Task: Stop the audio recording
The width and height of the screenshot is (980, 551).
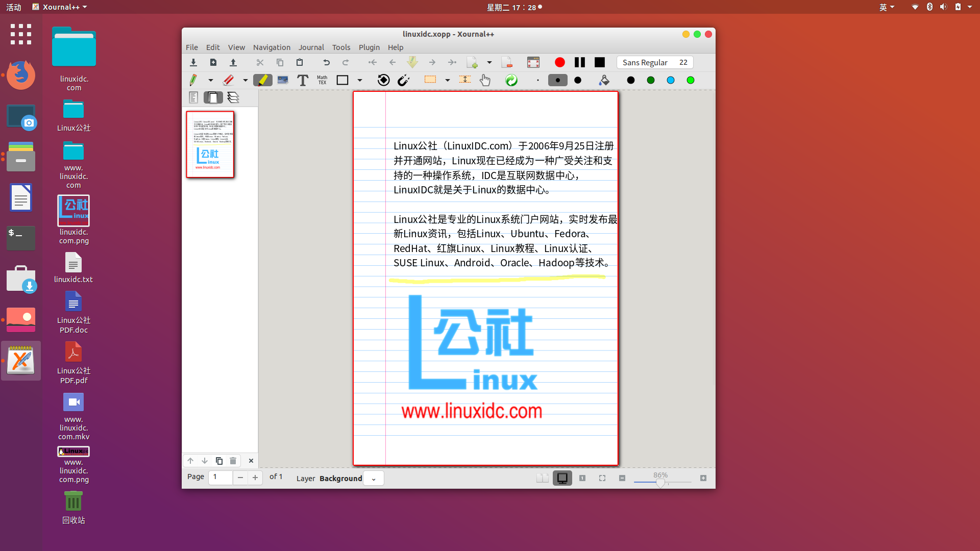Action: click(600, 62)
